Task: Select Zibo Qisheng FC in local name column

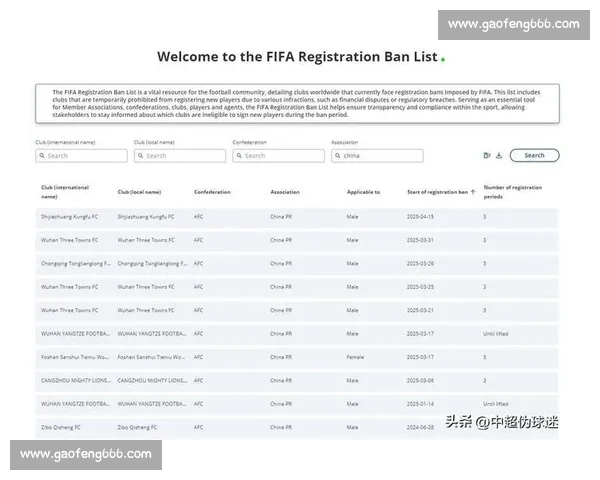Action: [x=137, y=427]
